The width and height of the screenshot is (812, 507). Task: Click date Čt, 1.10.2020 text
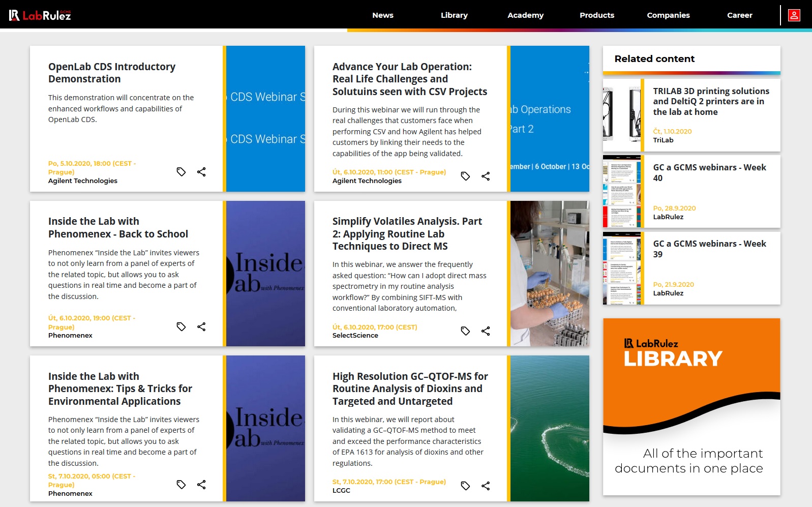tap(672, 131)
